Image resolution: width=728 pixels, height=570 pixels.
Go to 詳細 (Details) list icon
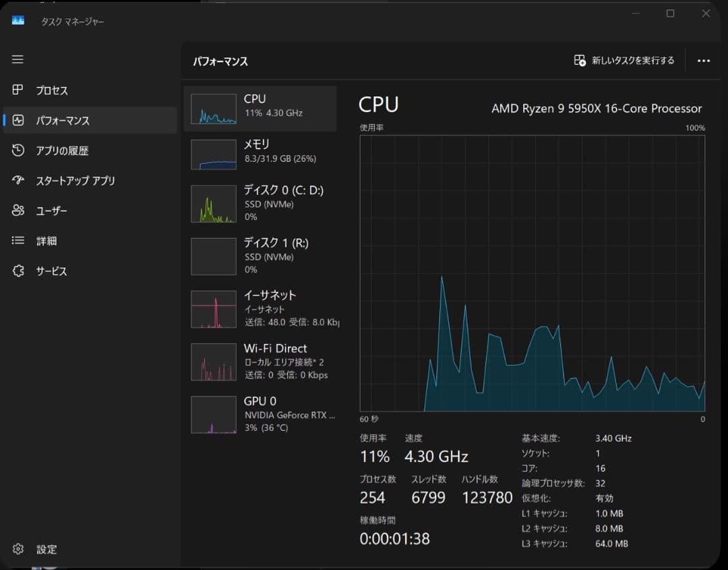pyautogui.click(x=18, y=241)
